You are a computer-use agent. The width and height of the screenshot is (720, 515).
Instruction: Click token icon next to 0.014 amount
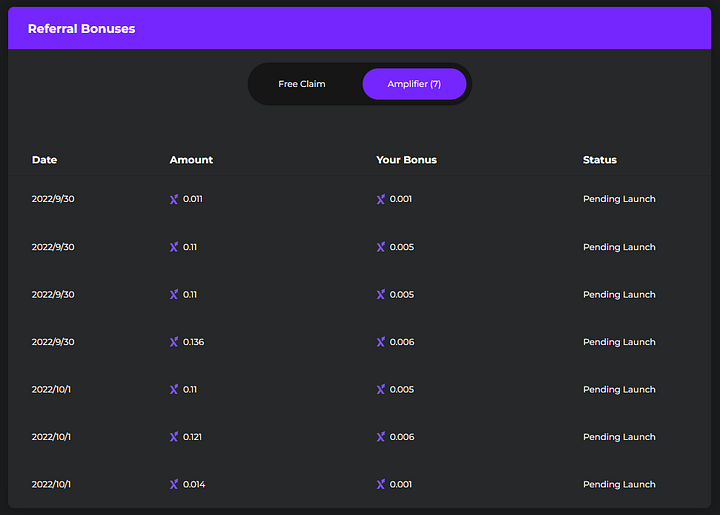coord(174,484)
